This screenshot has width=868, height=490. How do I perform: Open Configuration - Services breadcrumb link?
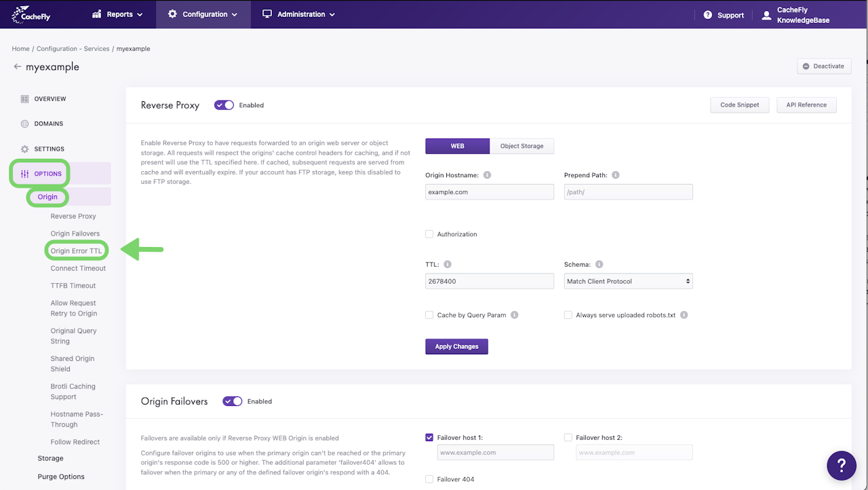(x=73, y=49)
